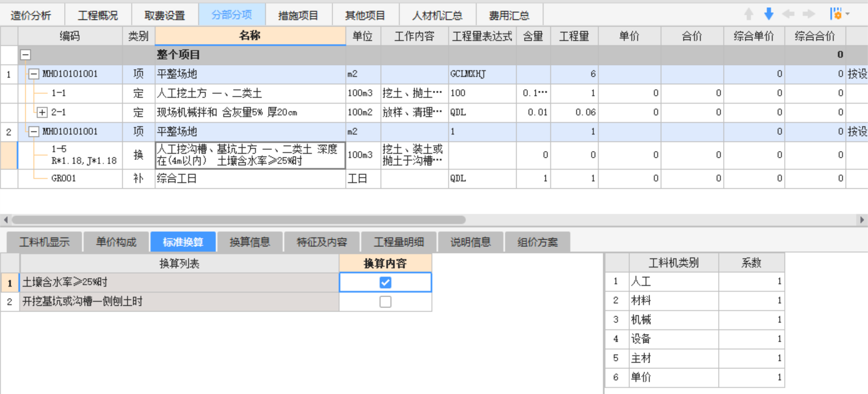Click the move up arrow icon
This screenshot has height=394, width=868.
click(x=749, y=14)
